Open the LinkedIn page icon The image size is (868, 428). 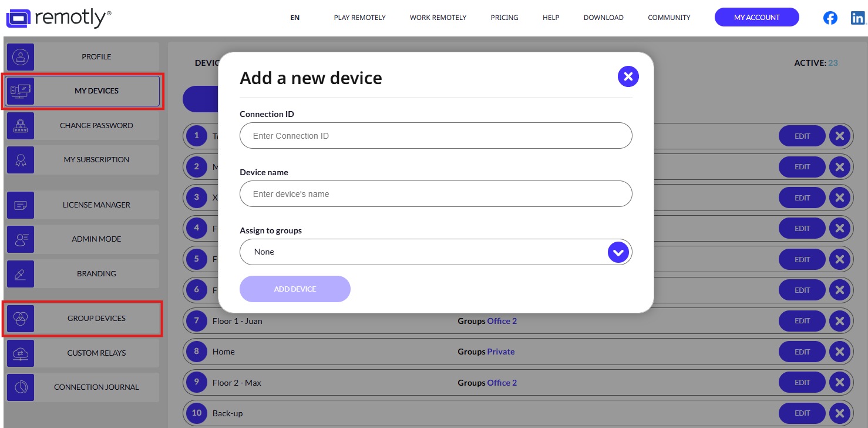tap(858, 18)
